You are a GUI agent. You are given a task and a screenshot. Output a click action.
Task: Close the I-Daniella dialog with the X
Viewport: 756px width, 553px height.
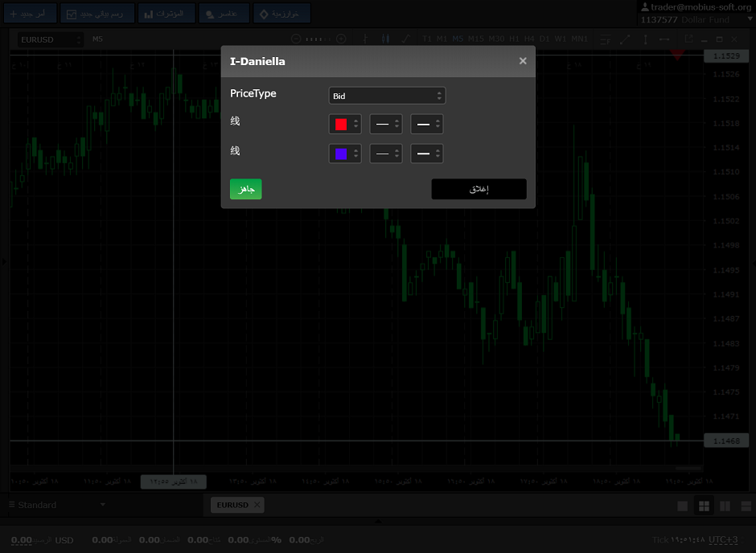pos(523,61)
